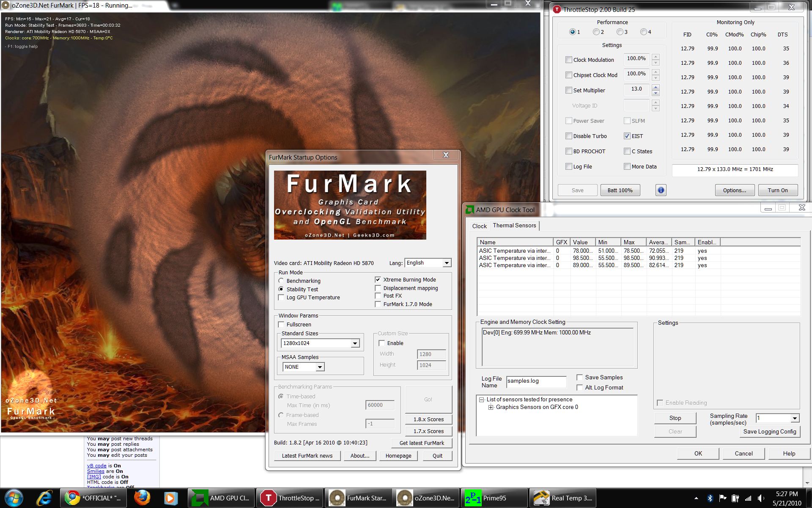Click the ThrottleStop blue info icon

click(x=661, y=190)
